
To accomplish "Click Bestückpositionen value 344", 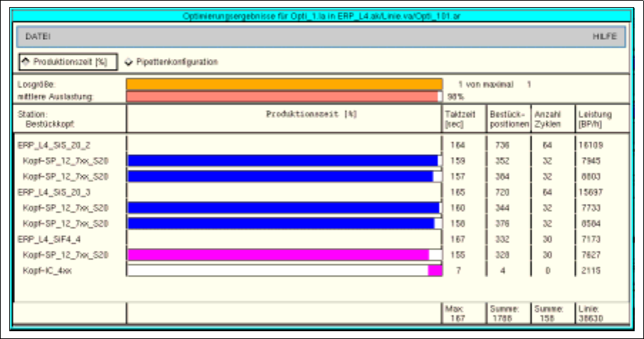I will coord(502,208).
